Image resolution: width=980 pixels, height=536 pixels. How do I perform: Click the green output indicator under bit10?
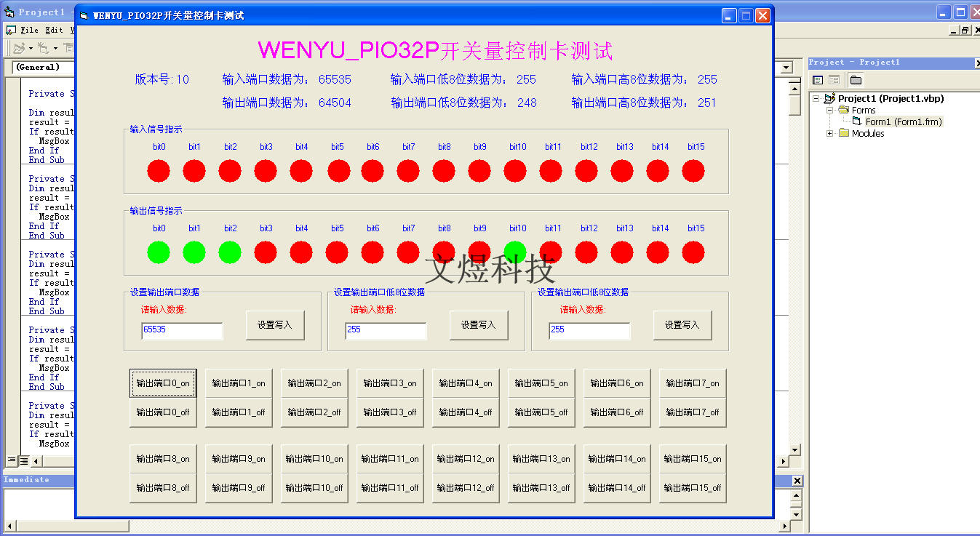coord(515,252)
